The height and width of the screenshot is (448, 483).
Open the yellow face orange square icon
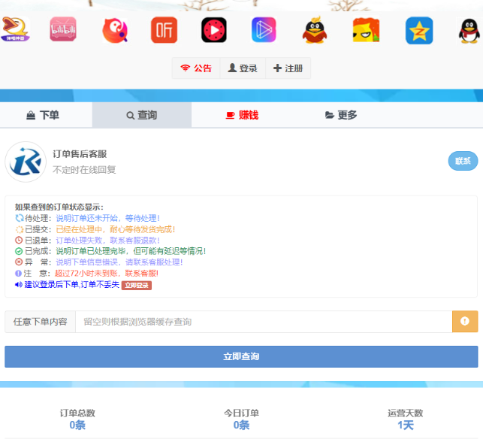pos(366,30)
